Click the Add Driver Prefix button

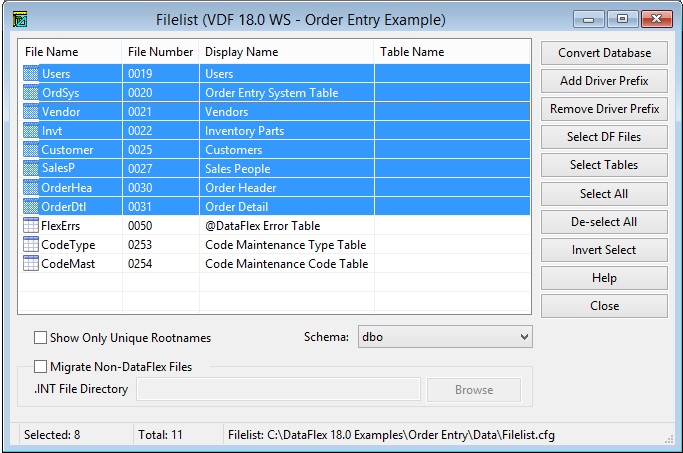(x=604, y=81)
